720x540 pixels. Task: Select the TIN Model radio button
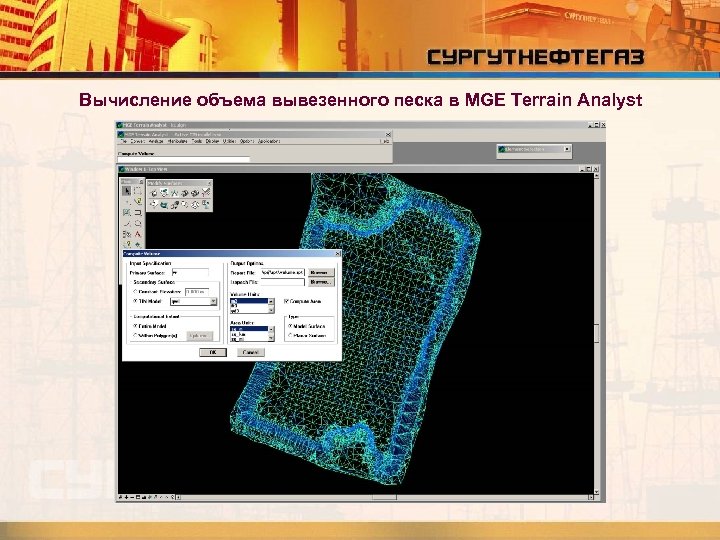pyautogui.click(x=135, y=301)
